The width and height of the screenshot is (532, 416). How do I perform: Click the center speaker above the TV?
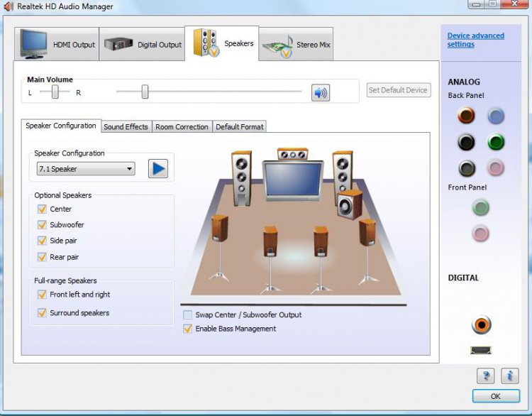292,154
